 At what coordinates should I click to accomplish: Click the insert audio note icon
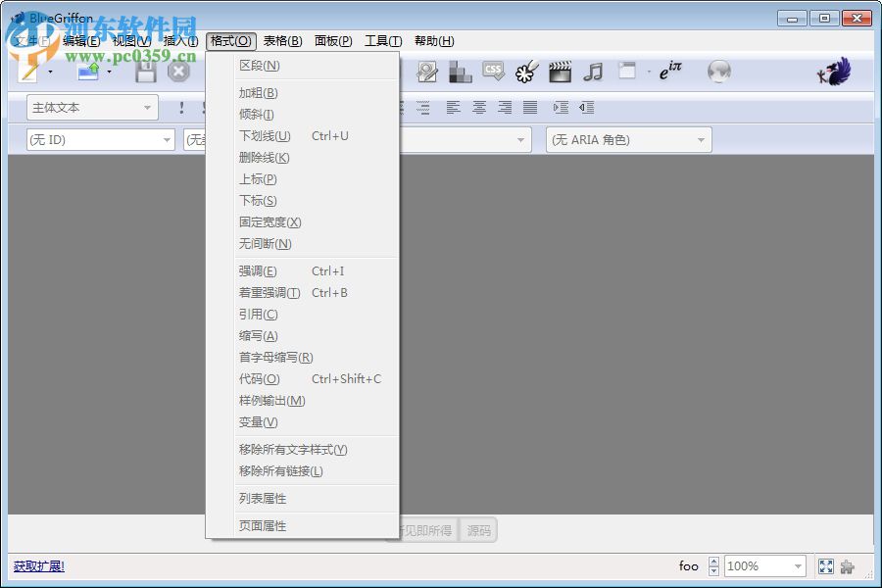coord(592,71)
